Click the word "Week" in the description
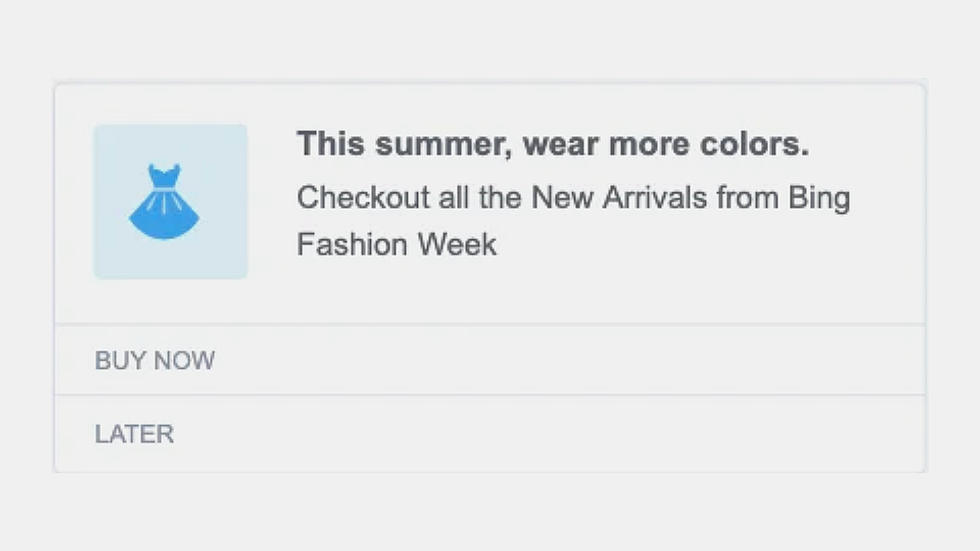This screenshot has height=551, width=980. [x=457, y=244]
